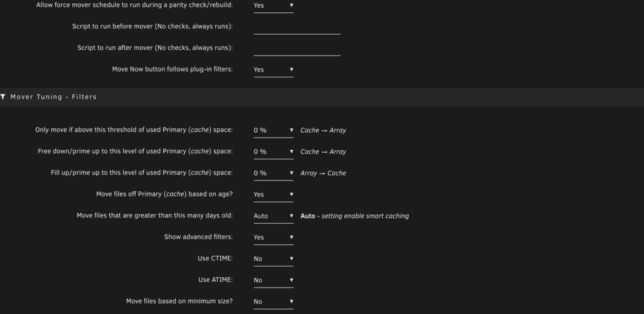The image size is (644, 314).
Task: Open the days old Auto dropdown
Action: point(274,216)
